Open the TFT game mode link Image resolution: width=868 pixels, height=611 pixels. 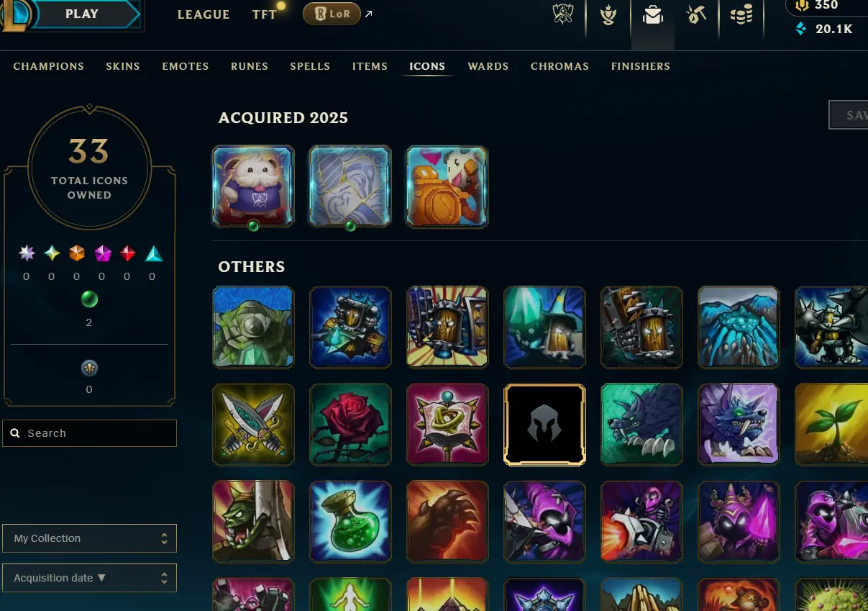pyautogui.click(x=265, y=14)
